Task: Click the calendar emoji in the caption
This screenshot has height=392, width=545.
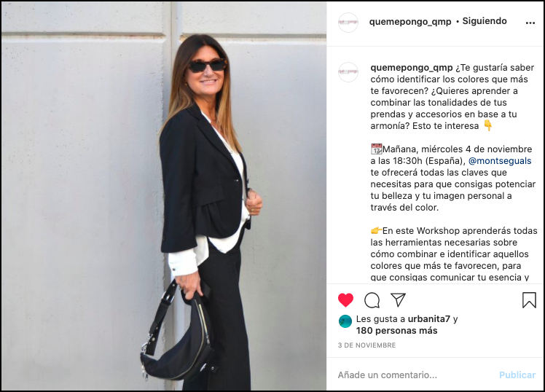Action: coord(377,149)
